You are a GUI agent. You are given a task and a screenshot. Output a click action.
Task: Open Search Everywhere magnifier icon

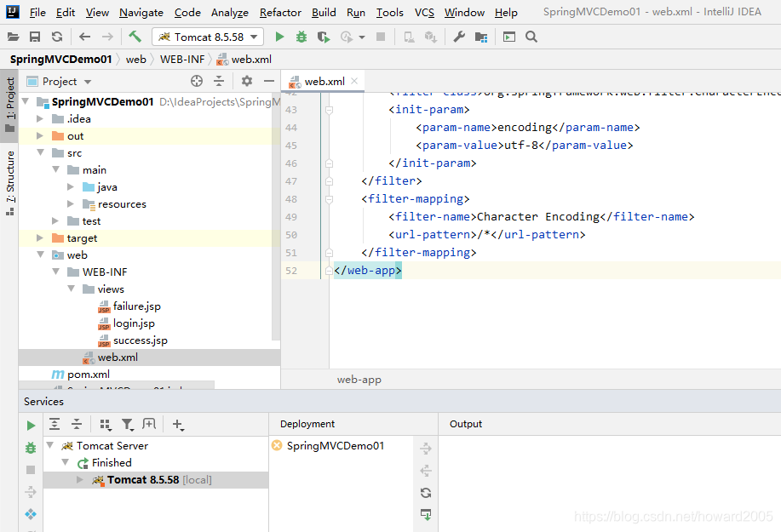[531, 37]
